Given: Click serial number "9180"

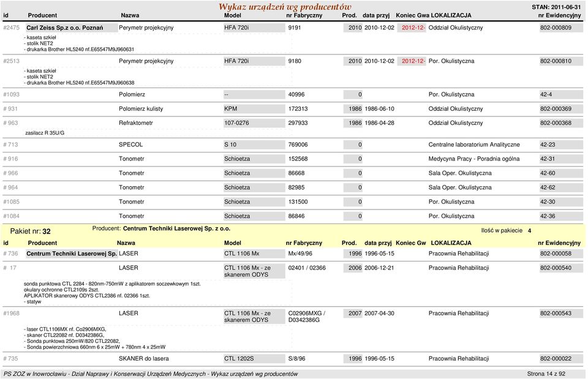Looking at the screenshot, I should click(x=295, y=61).
